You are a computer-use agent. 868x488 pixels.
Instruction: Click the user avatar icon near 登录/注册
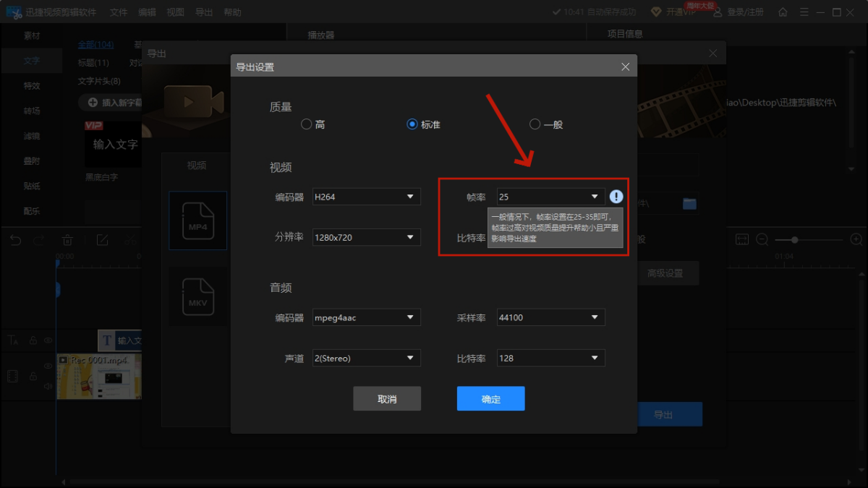pos(718,12)
